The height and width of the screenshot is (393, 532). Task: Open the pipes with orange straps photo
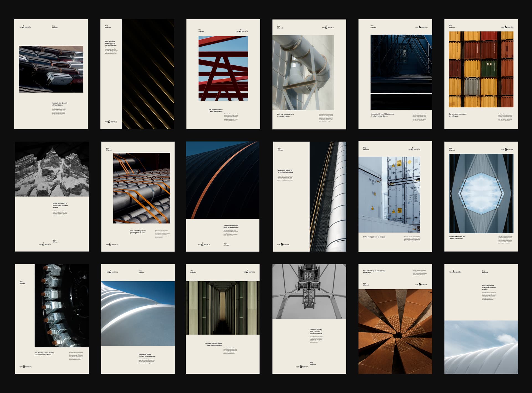click(142, 188)
